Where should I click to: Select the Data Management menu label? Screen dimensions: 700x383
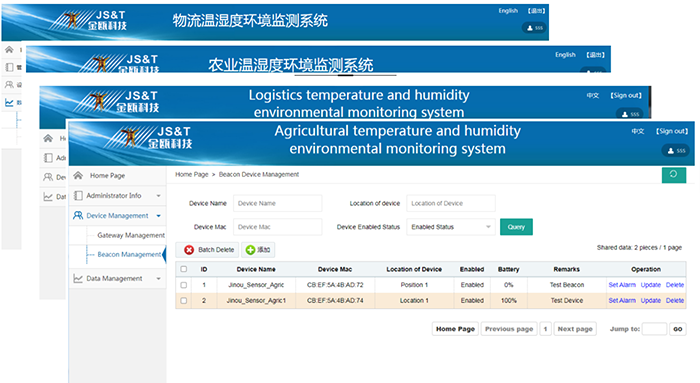[x=114, y=279]
